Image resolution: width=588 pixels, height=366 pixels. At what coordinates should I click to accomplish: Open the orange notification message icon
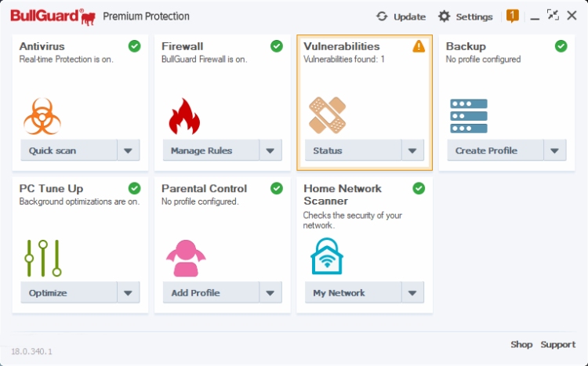click(512, 16)
